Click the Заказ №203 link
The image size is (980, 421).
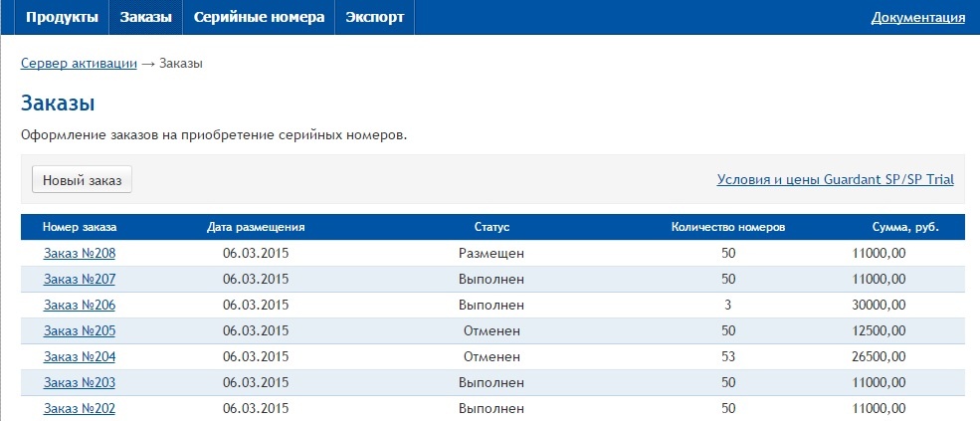coord(80,382)
